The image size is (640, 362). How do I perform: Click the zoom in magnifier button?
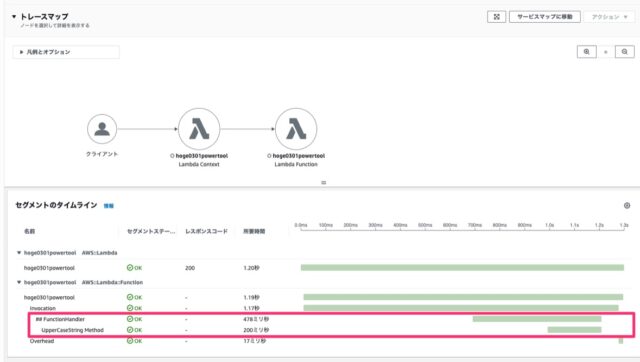click(x=587, y=52)
